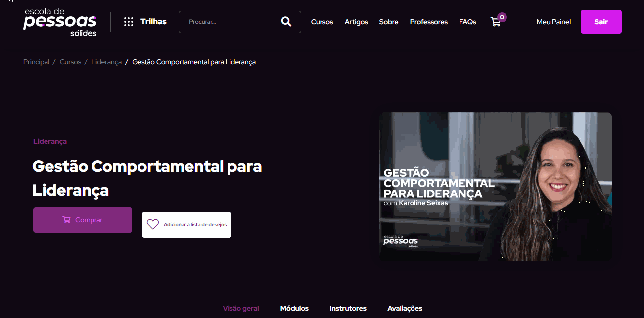
Task: Click Adicionar a lista de desejos button
Action: click(x=186, y=225)
